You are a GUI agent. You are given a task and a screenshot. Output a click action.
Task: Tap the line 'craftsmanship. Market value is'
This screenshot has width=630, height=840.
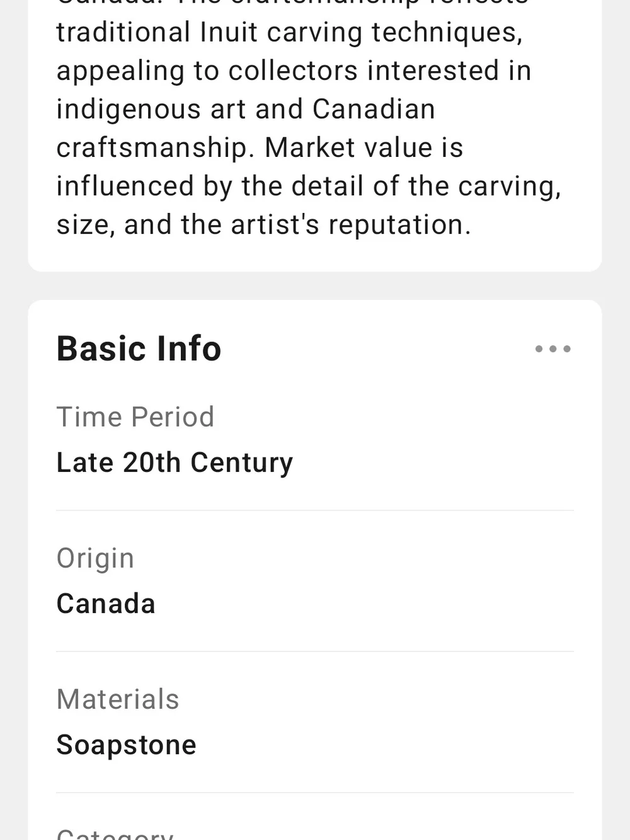pyautogui.click(x=260, y=148)
